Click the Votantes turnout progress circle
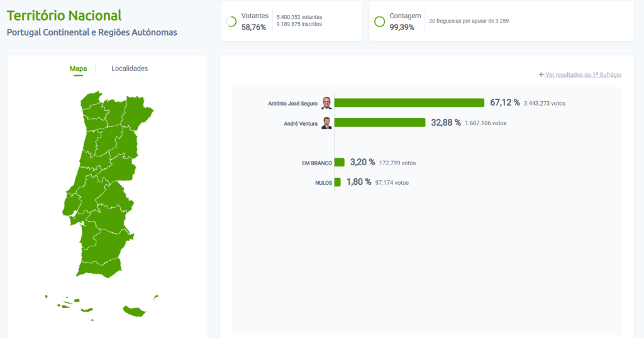The image size is (644, 338). tap(231, 21)
